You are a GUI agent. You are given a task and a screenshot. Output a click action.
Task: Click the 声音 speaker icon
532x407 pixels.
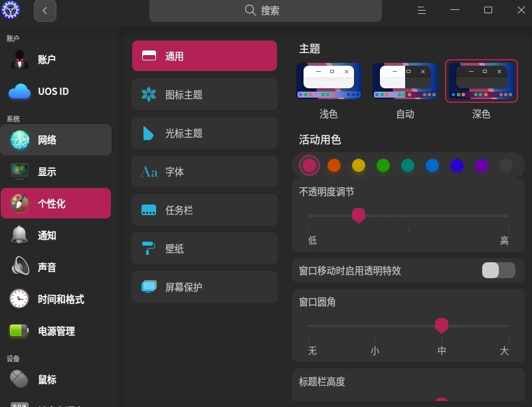[x=21, y=266]
